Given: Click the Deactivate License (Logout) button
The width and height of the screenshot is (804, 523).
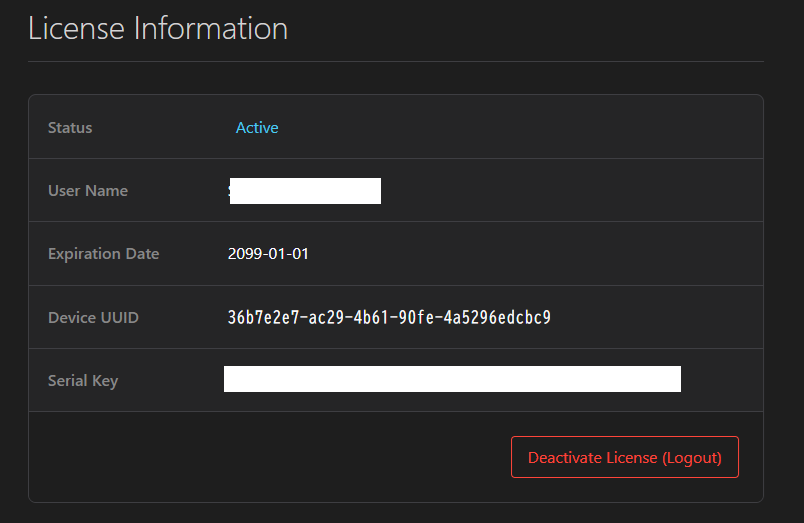Looking at the screenshot, I should point(624,457).
